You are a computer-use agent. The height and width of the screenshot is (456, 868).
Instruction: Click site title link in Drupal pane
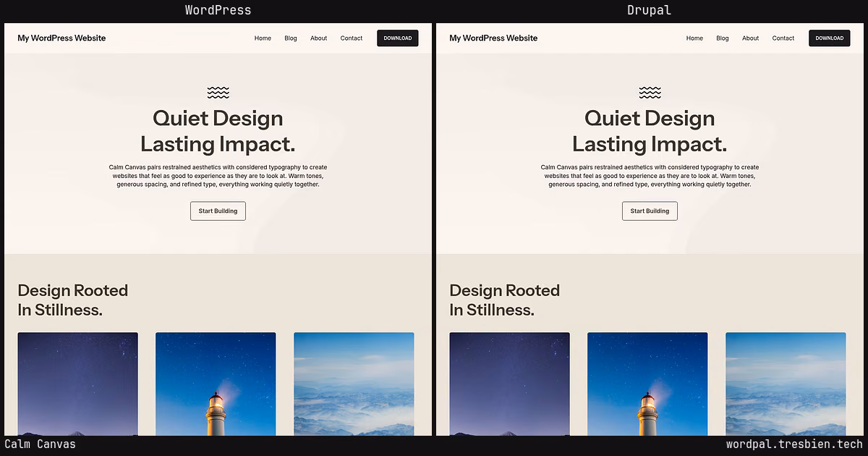pos(493,38)
